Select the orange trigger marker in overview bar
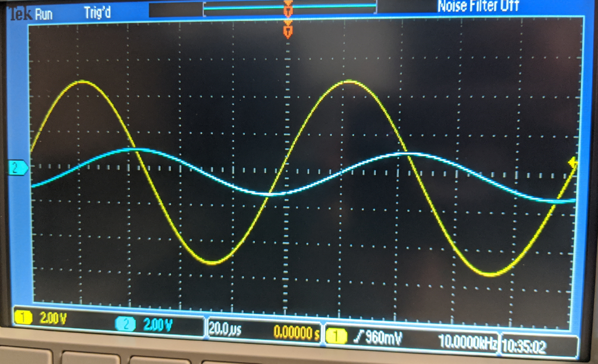 (x=288, y=8)
